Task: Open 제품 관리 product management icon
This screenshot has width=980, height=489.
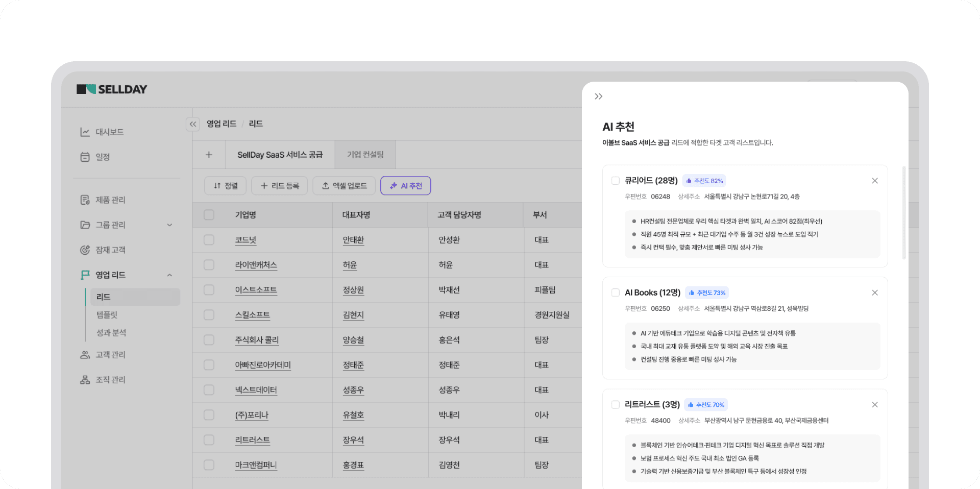Action: coord(85,200)
